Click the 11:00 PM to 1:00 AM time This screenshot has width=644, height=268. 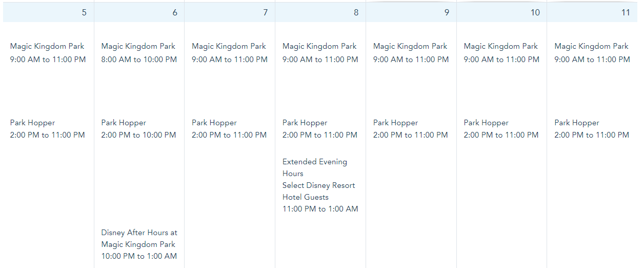point(320,209)
